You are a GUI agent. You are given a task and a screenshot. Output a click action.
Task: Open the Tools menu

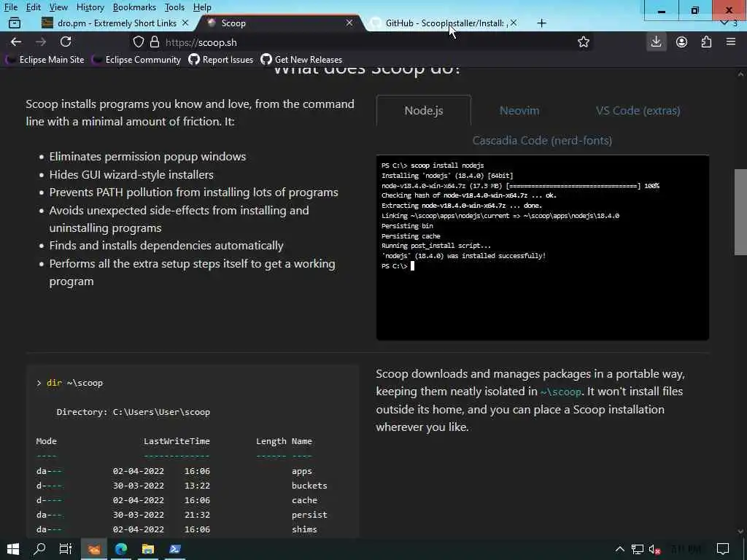click(x=174, y=7)
